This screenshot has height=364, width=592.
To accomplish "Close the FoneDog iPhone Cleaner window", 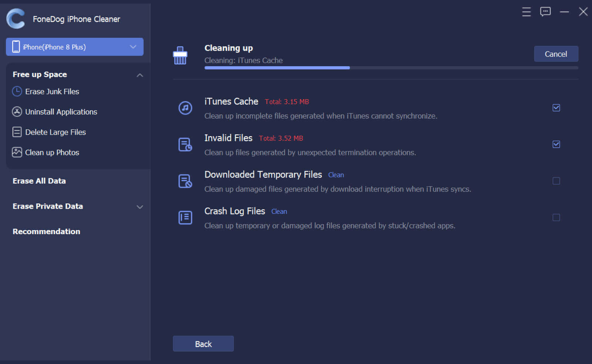I will click(x=583, y=12).
